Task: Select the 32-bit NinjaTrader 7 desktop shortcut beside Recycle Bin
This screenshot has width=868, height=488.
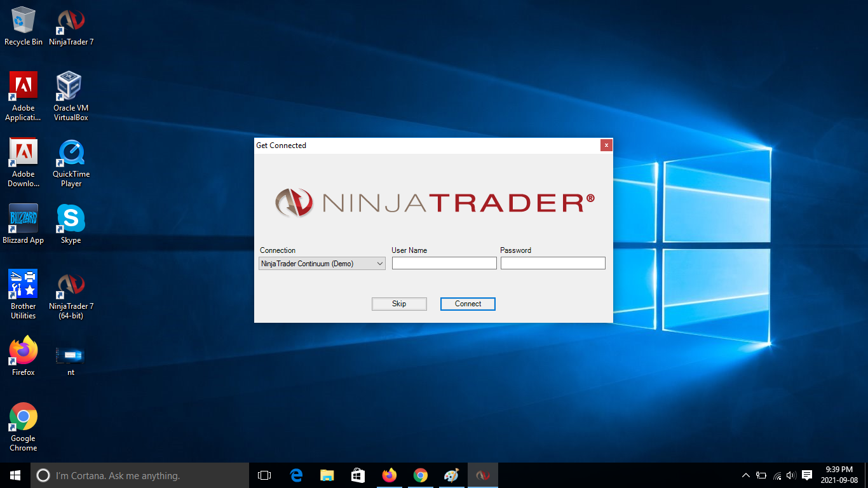Action: (71, 27)
